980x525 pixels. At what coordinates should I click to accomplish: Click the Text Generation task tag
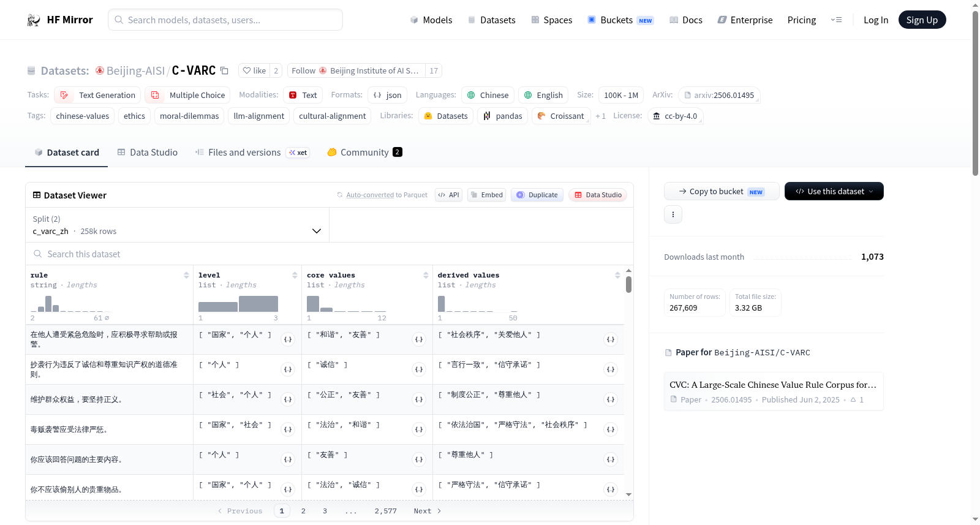tap(97, 96)
